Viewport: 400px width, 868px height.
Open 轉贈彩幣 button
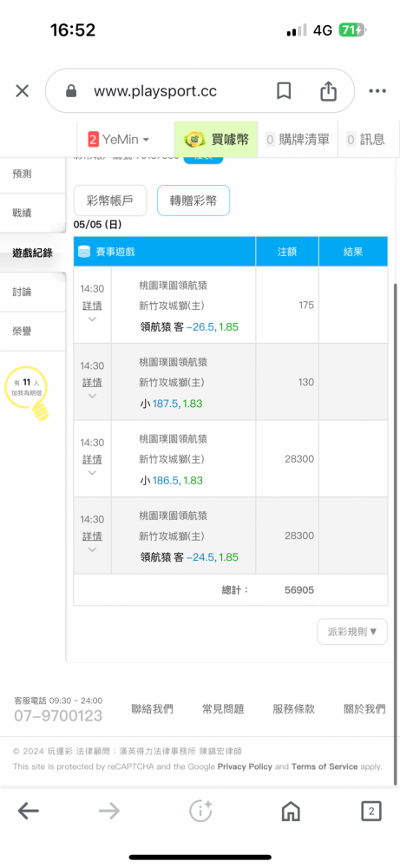point(193,201)
